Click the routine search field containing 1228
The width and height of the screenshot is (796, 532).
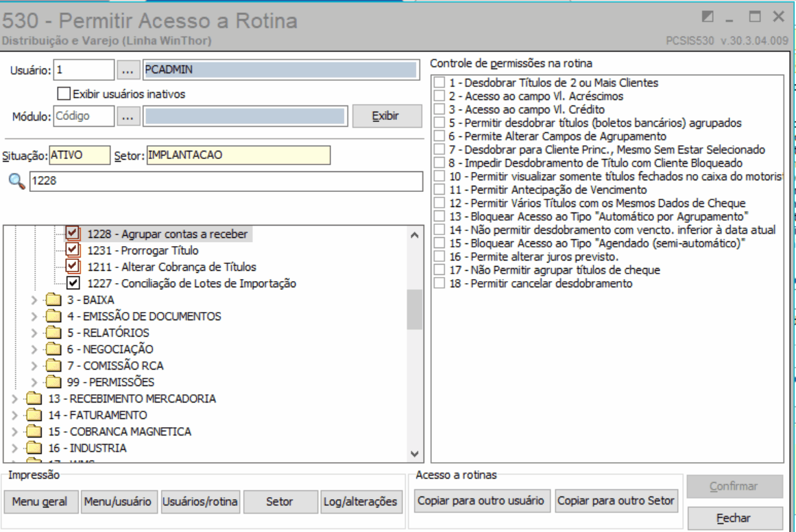226,181
